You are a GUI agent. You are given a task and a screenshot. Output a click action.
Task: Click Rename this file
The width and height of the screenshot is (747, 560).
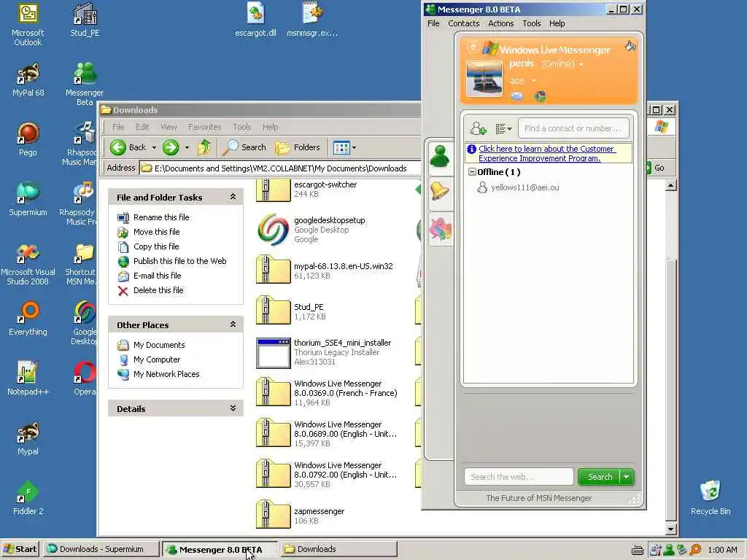click(x=161, y=217)
